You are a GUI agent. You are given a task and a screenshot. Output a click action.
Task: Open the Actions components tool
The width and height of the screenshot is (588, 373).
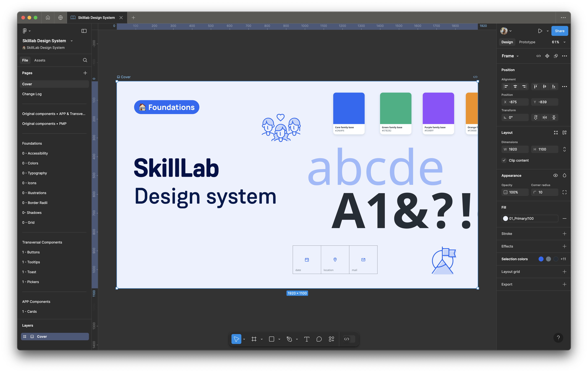(x=331, y=339)
